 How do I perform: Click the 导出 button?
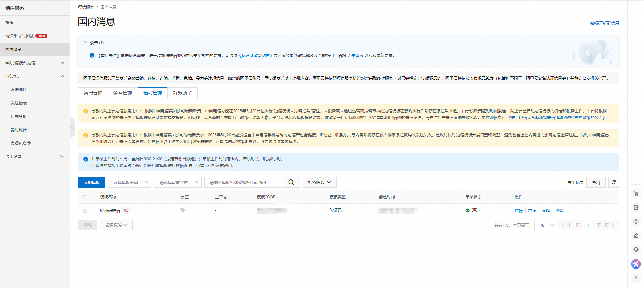tap(596, 182)
